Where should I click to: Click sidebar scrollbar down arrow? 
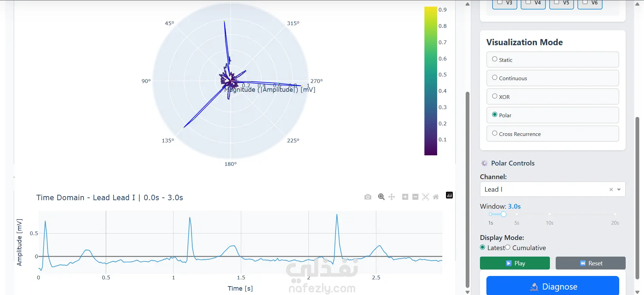pyautogui.click(x=637, y=292)
